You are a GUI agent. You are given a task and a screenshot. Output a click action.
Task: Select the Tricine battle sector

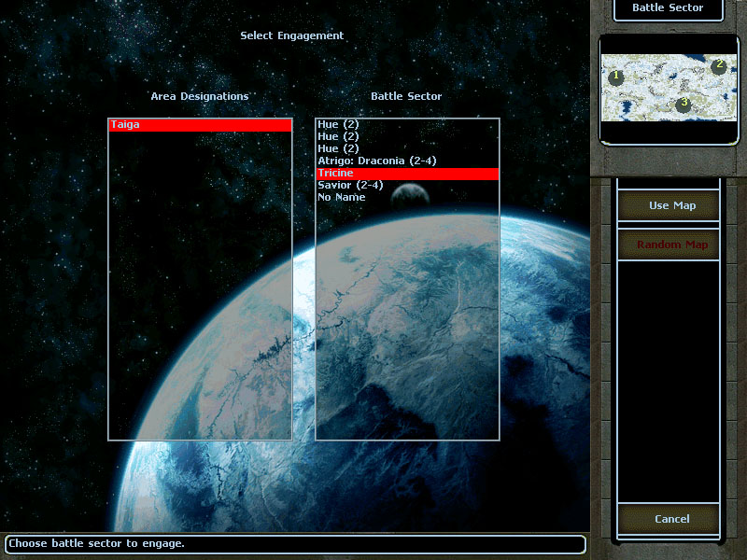click(x=407, y=174)
